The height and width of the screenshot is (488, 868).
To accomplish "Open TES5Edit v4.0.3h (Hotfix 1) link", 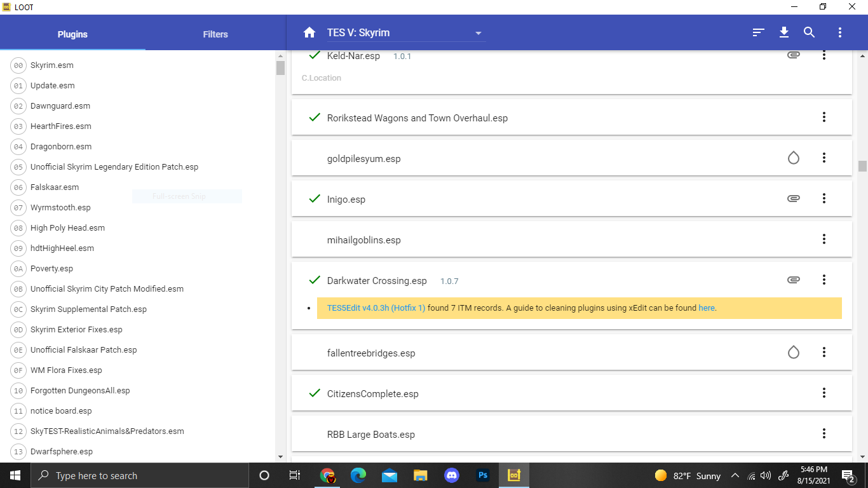I will (376, 308).
